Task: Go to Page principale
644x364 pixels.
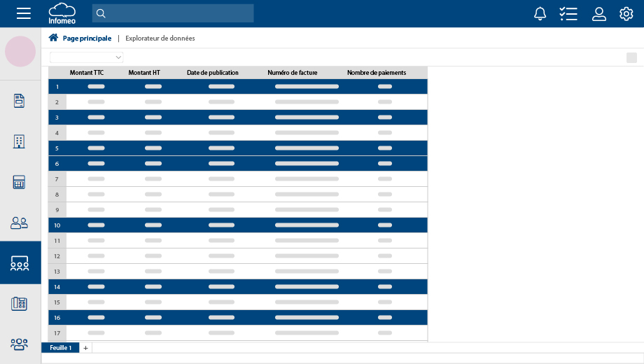Action: [x=87, y=38]
